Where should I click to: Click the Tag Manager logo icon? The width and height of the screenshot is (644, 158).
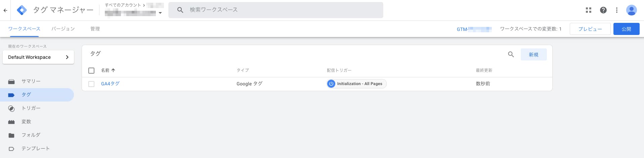coord(22,10)
